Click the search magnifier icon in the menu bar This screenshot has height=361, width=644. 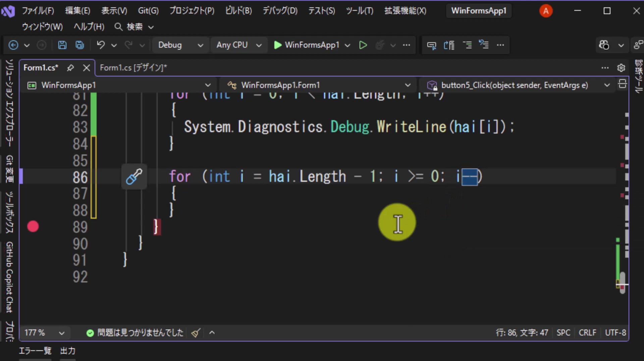click(x=118, y=27)
